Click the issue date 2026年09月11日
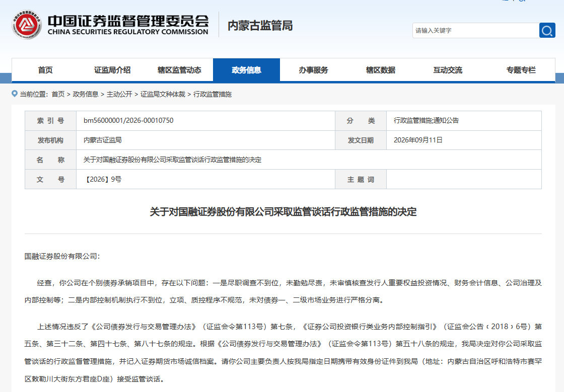Viewport: 564px width, 392px height. (418, 140)
